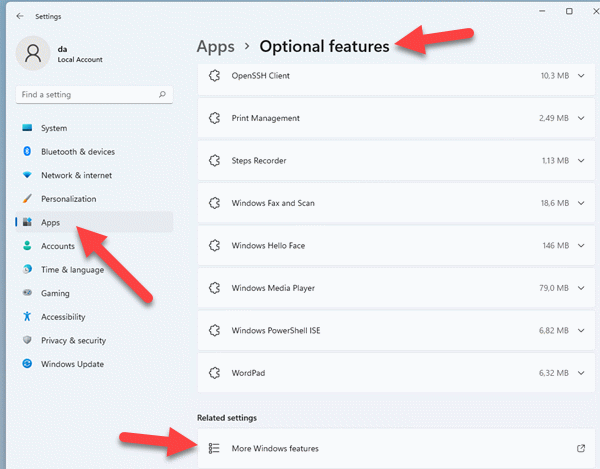The image size is (600, 469).
Task: Click the Steps Recorder feature icon
Action: 215,161
